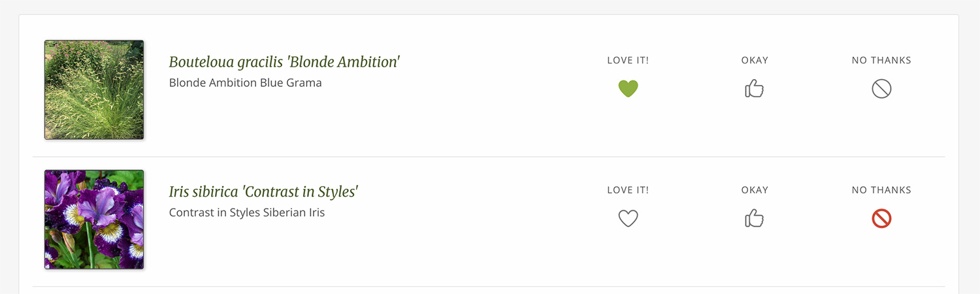Click the NO THANKS label for Iris sibirica
This screenshot has height=294, width=980.
(881, 190)
